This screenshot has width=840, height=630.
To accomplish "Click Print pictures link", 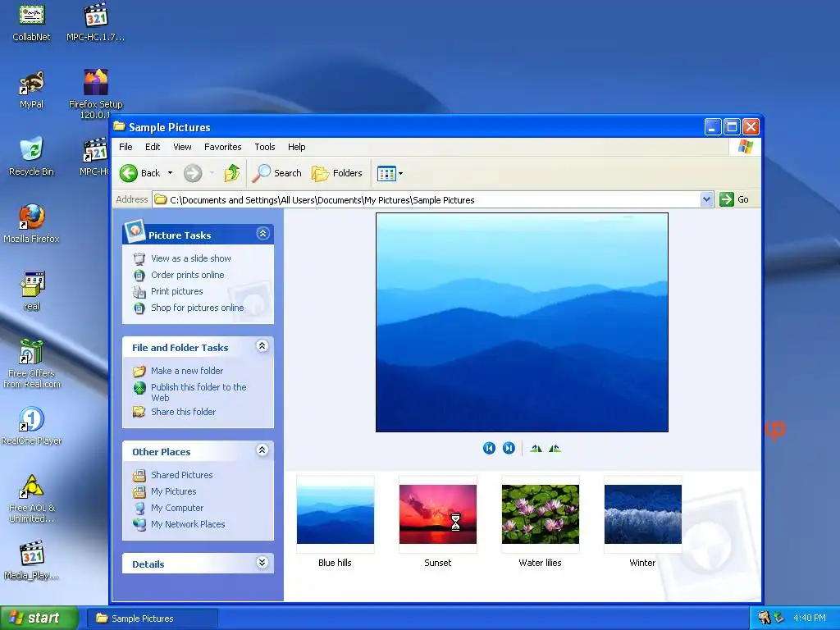I will coord(177,291).
